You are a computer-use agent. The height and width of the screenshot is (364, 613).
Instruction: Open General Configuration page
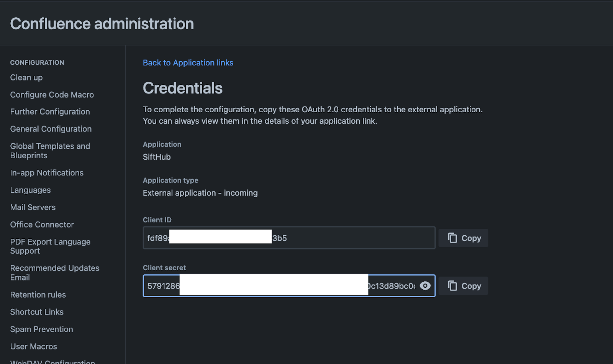click(51, 129)
